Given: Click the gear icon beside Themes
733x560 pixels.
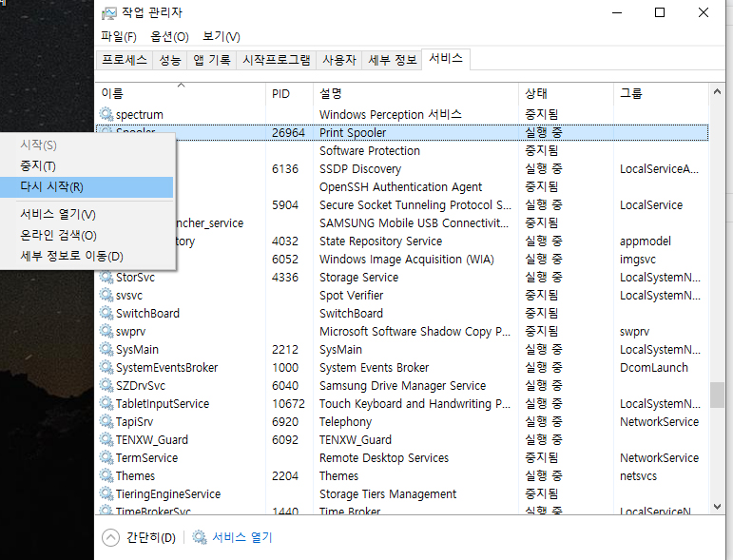Looking at the screenshot, I should coord(106,475).
